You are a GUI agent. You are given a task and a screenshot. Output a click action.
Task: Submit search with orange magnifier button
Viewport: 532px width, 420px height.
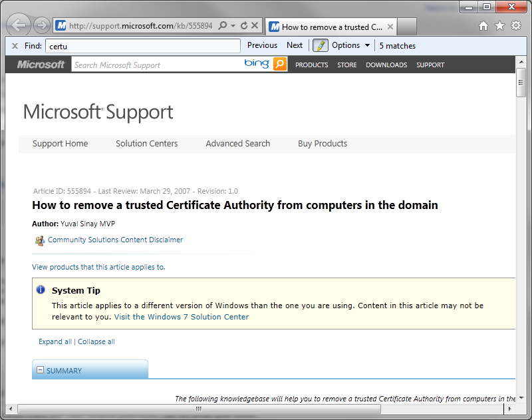pos(280,64)
